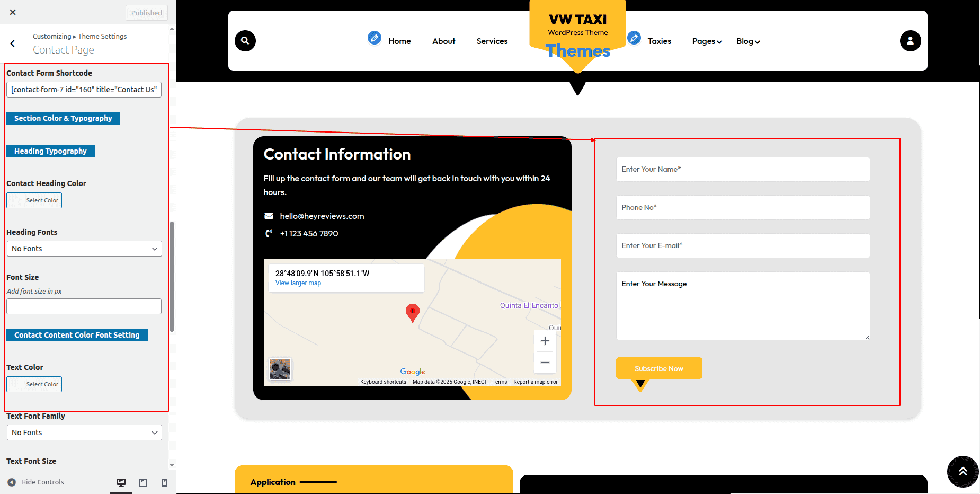
Task: Expand the Pages menu
Action: (x=707, y=41)
